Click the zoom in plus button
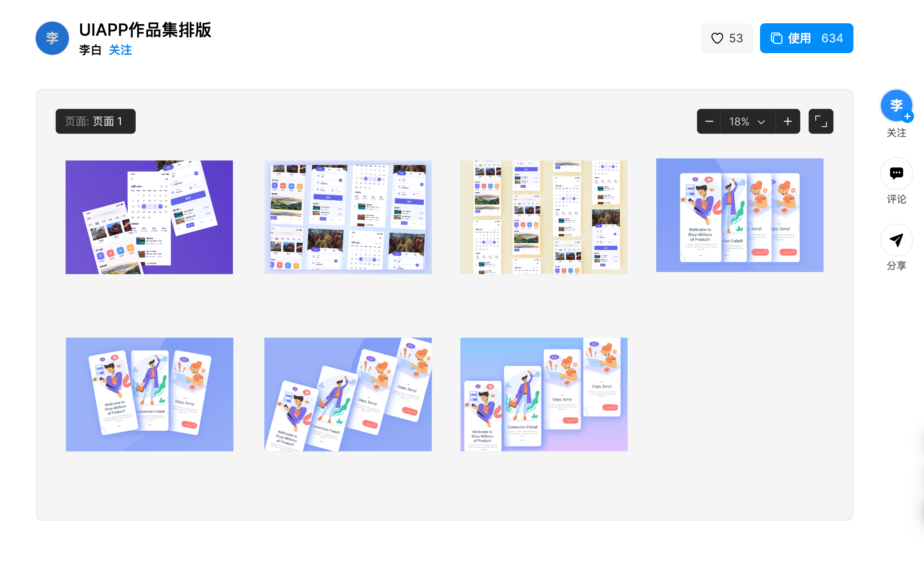Image resolution: width=924 pixels, height=564 pixels. [787, 121]
